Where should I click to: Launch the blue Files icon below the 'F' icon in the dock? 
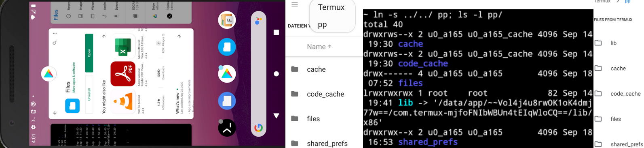click(227, 47)
